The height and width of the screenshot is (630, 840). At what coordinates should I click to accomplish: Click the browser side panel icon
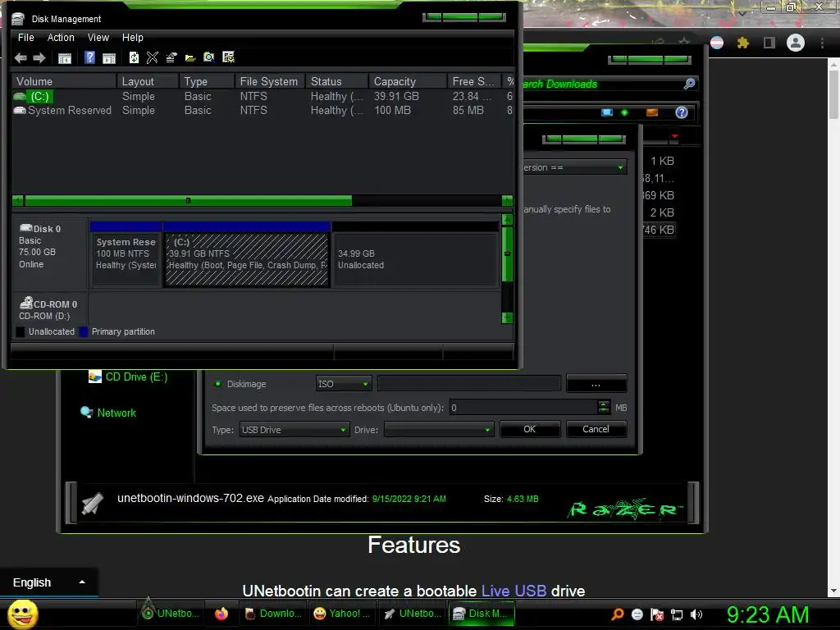pos(769,43)
